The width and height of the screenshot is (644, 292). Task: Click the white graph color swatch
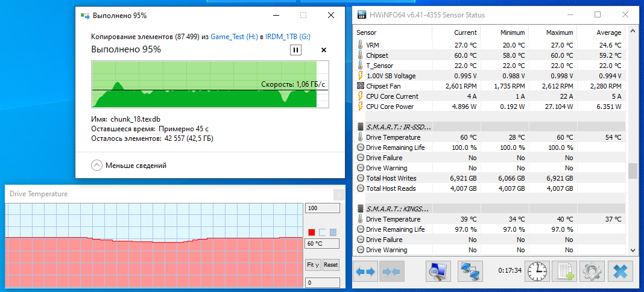click(323, 232)
